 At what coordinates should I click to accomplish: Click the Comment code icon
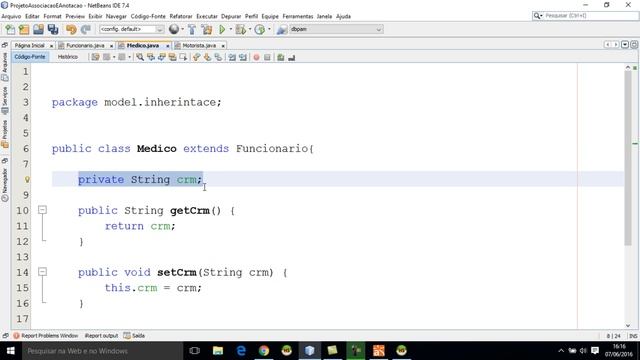click(280, 58)
